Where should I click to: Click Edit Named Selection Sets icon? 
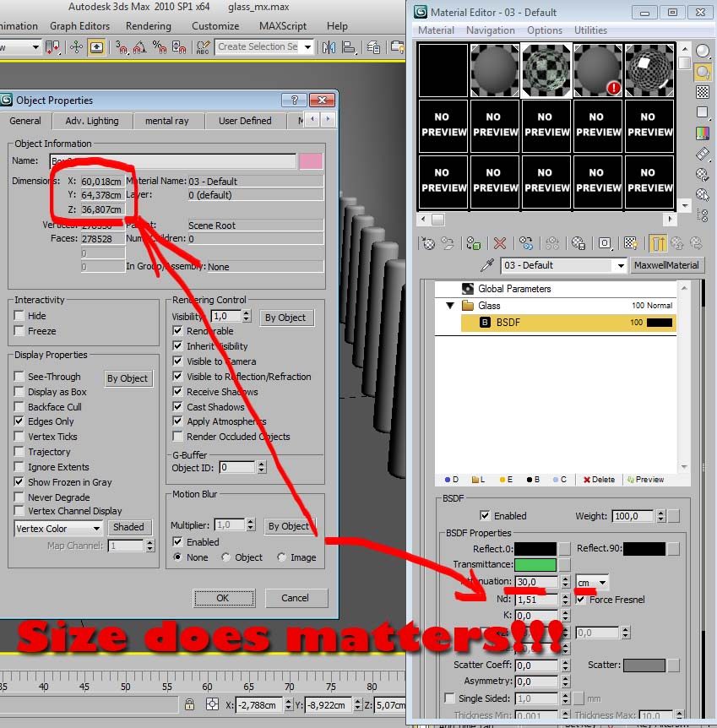point(203,47)
